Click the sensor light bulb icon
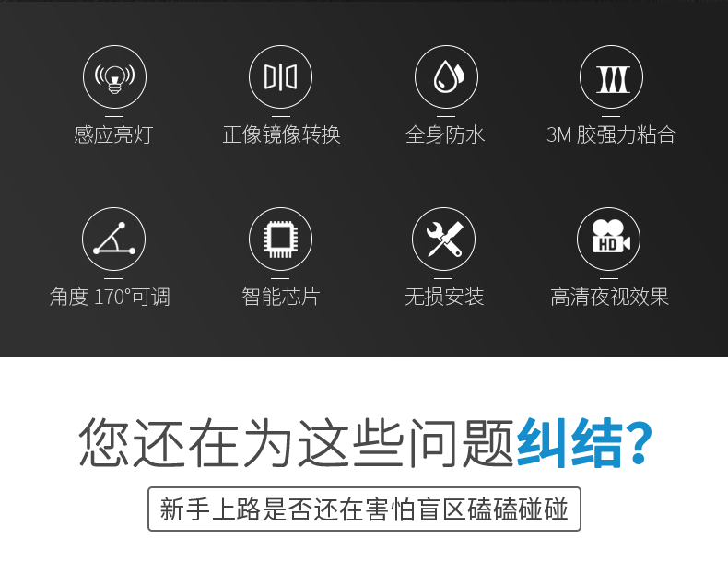The image size is (728, 573). [x=114, y=76]
